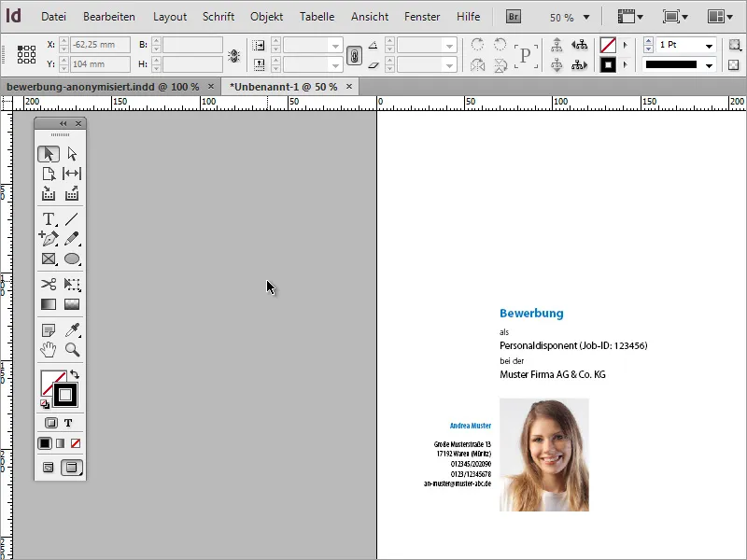
Task: Expand the fill color flyout arrow
Action: 626,45
